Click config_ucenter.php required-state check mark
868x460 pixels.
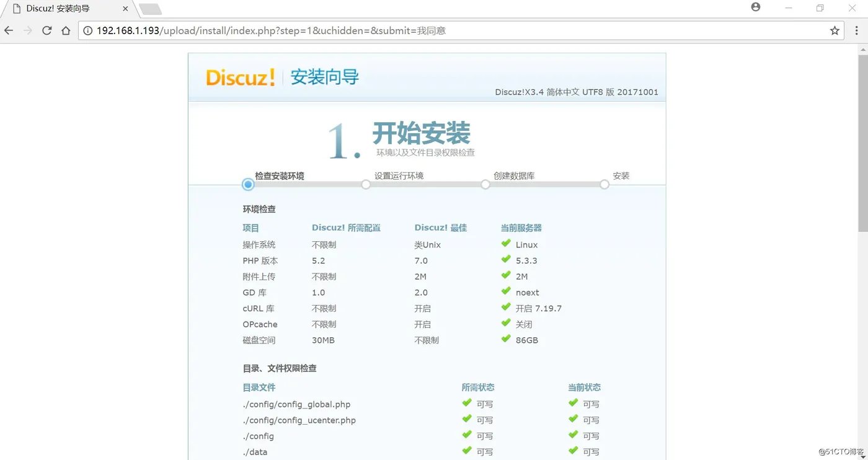coord(467,419)
